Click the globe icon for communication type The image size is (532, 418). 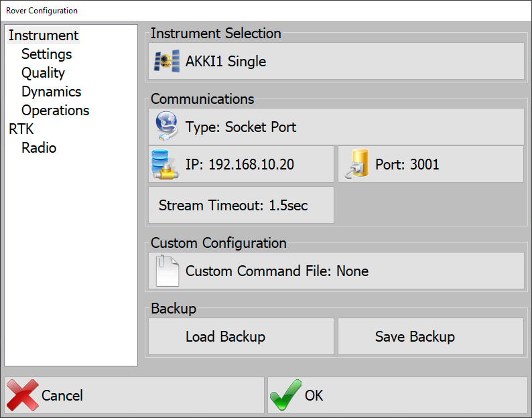pyautogui.click(x=165, y=127)
